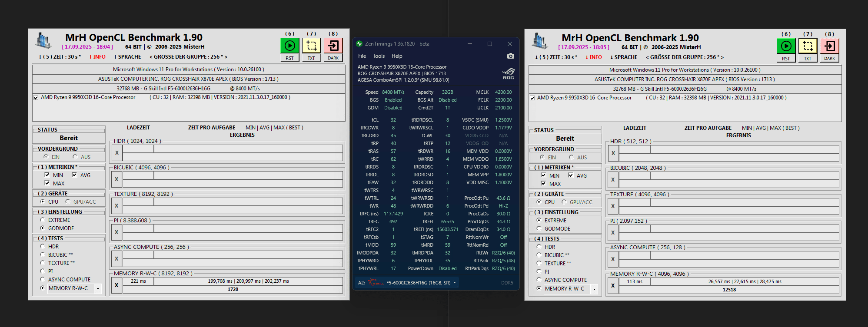Click red INFO link in left benchmark window
868x327 pixels.
(97, 57)
